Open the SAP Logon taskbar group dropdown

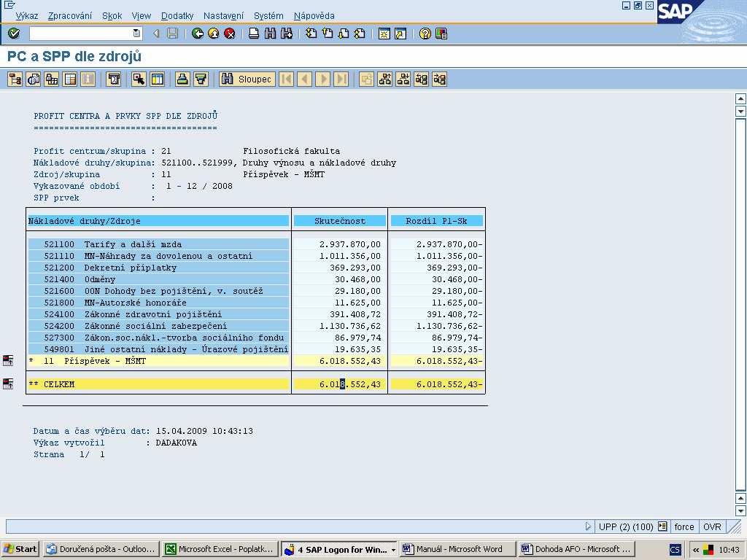click(x=393, y=550)
